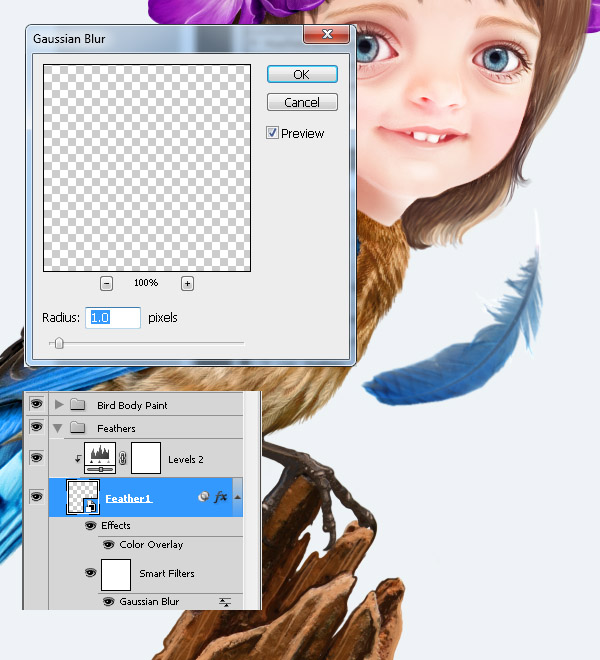Zoom out the blur preview
This screenshot has height=660, width=600.
(107, 284)
